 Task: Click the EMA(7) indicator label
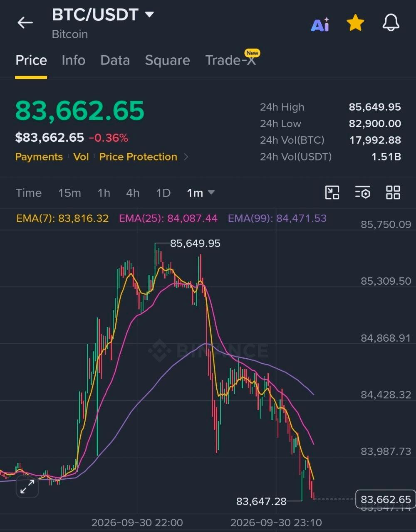(x=62, y=218)
